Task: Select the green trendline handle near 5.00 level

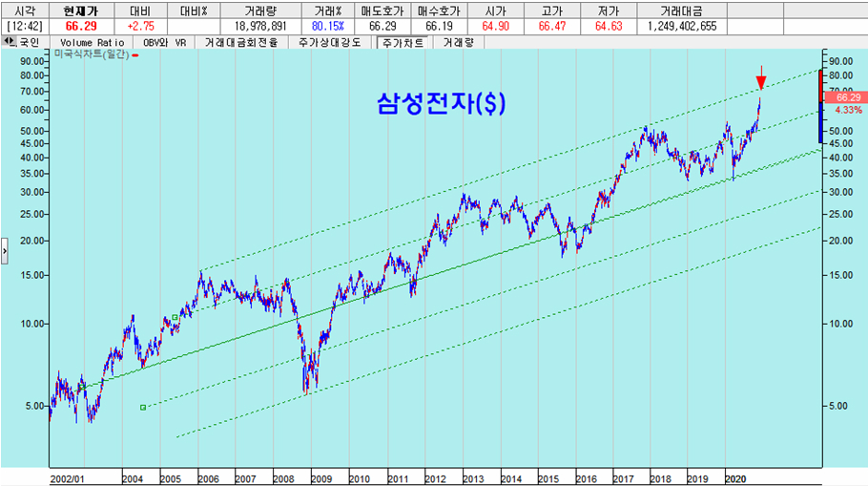Action: pos(143,408)
